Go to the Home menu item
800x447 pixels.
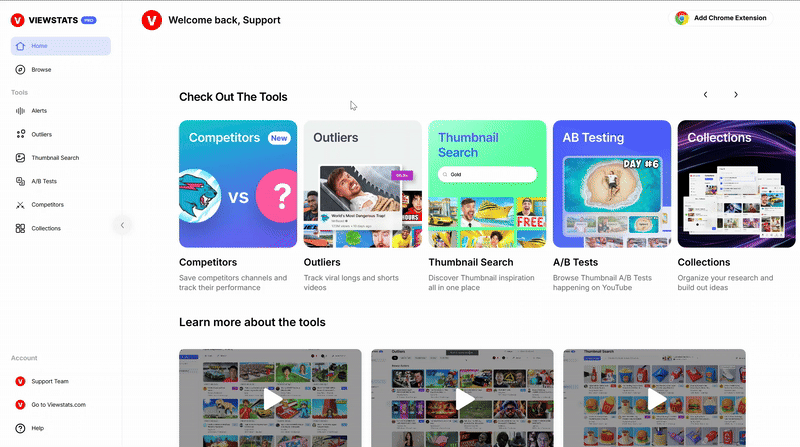coord(61,46)
